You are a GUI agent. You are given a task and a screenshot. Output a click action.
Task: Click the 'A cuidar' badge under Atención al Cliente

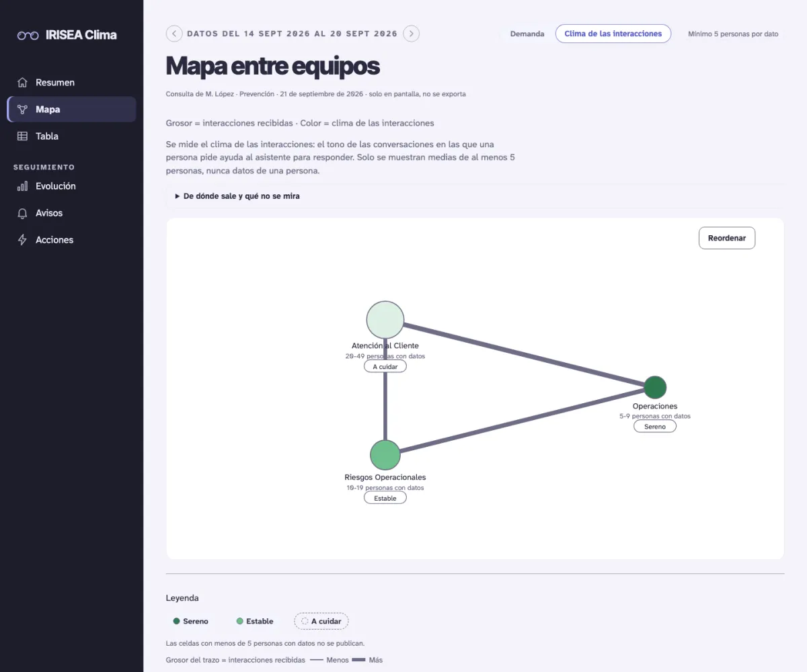click(x=385, y=367)
